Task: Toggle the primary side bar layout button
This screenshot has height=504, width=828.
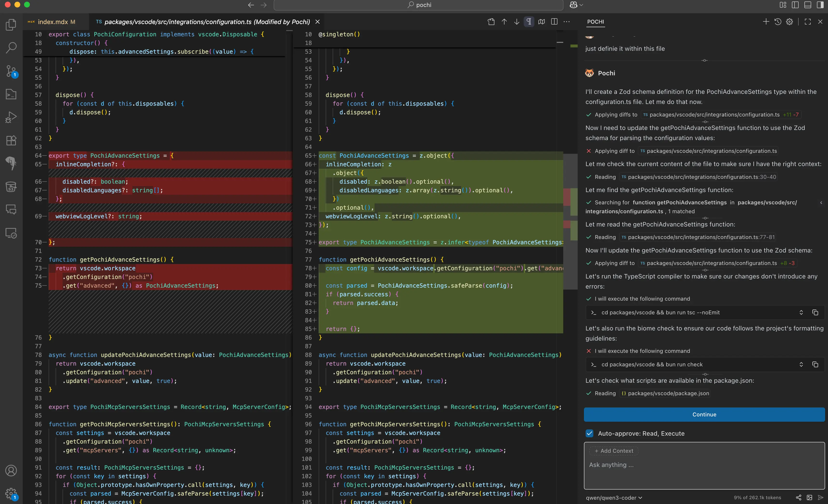Action: pyautogui.click(x=795, y=5)
